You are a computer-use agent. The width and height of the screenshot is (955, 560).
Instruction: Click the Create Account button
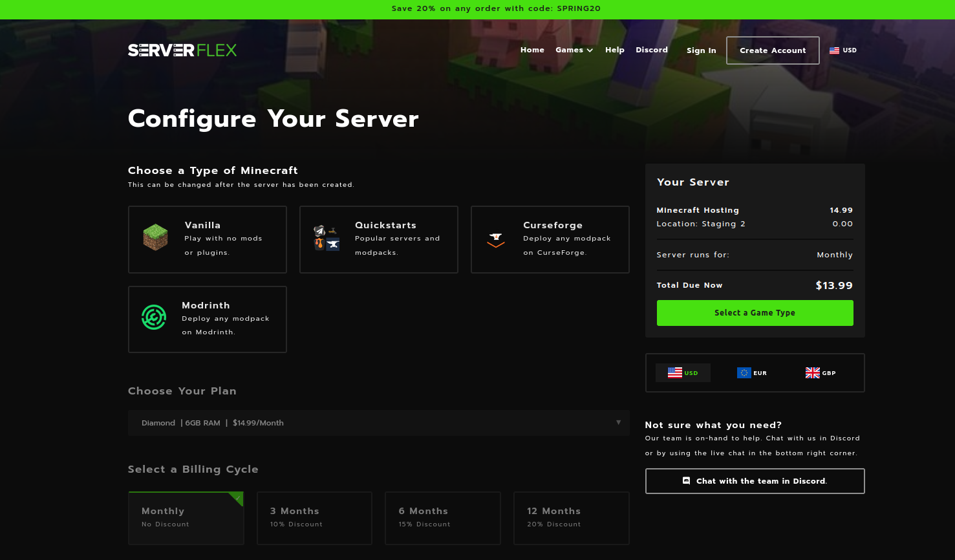coord(773,50)
